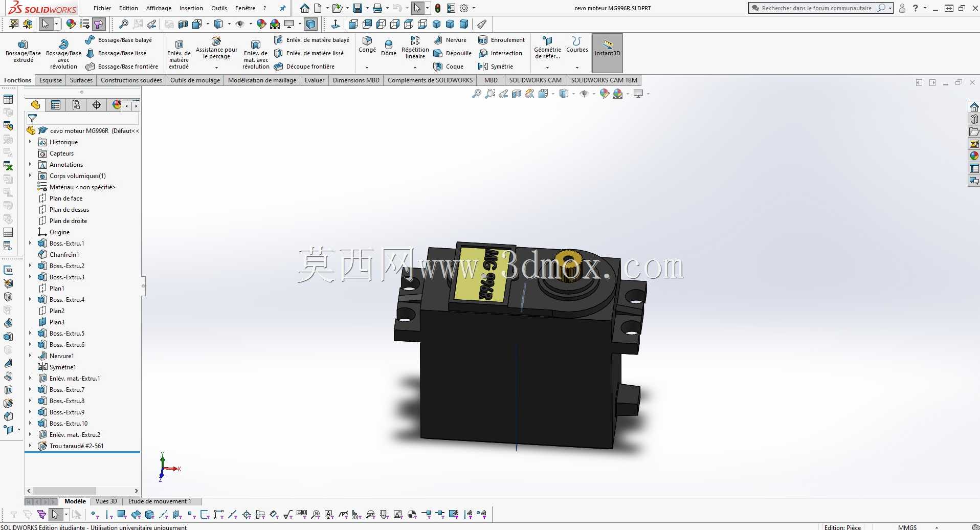This screenshot has height=530, width=980.
Task: Select the Chanfrein1 feature
Action: pyautogui.click(x=64, y=255)
